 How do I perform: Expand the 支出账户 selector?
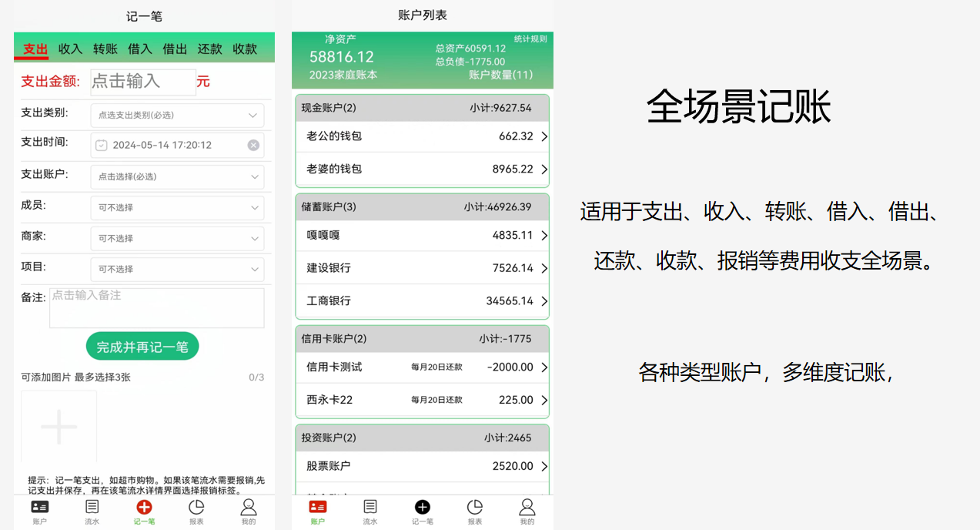click(x=177, y=177)
